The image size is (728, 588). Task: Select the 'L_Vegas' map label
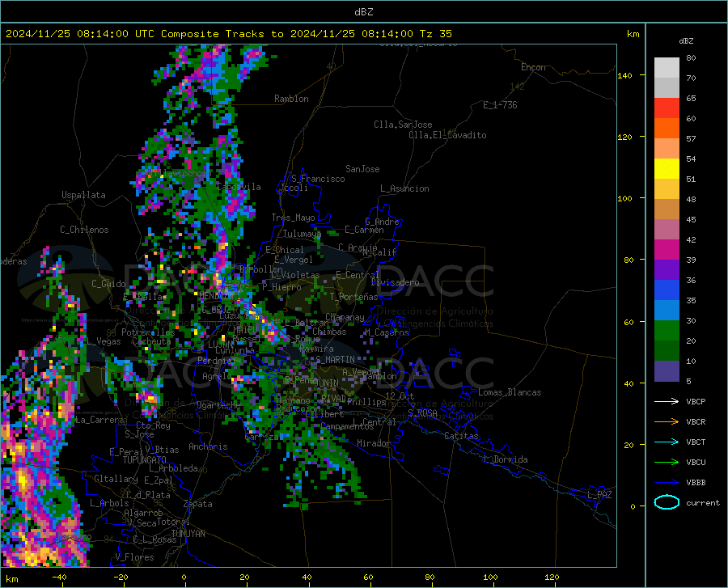point(104,341)
